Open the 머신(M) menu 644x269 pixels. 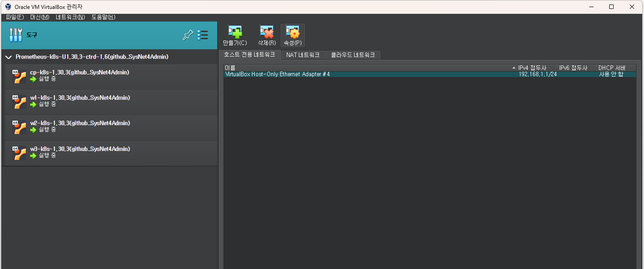coord(40,17)
